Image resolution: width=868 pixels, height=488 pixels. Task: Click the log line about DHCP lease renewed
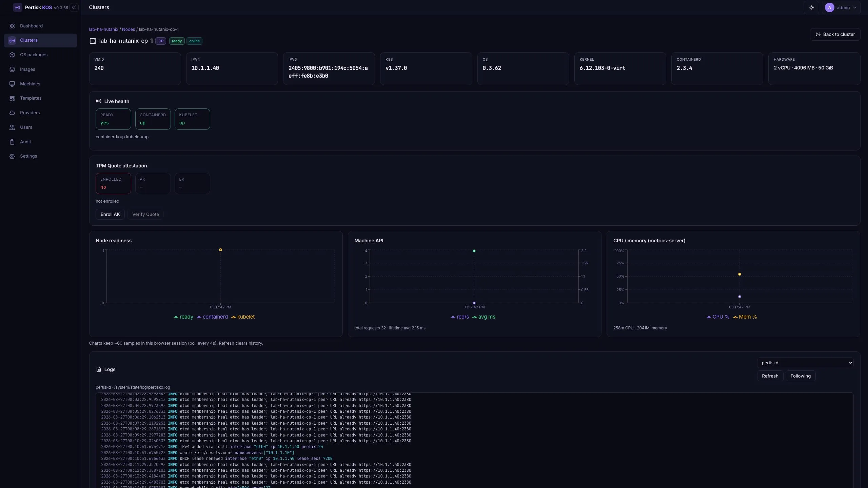coord(217,459)
